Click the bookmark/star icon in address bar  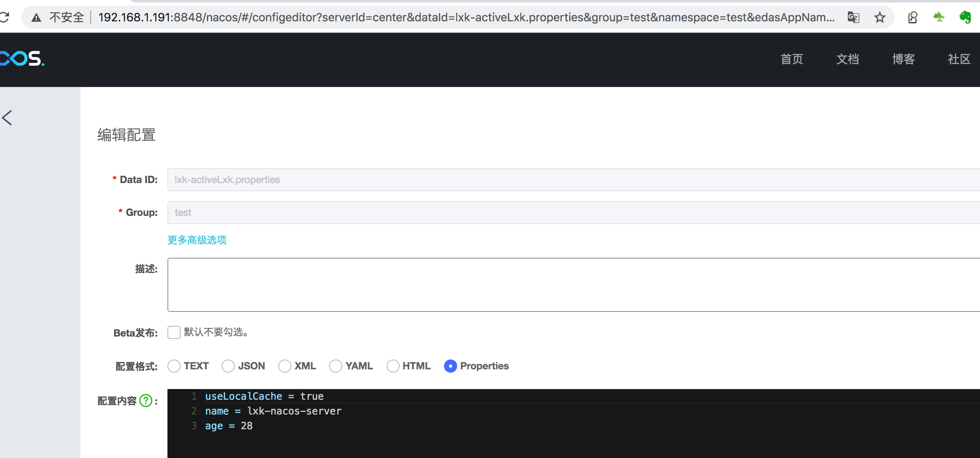click(879, 17)
